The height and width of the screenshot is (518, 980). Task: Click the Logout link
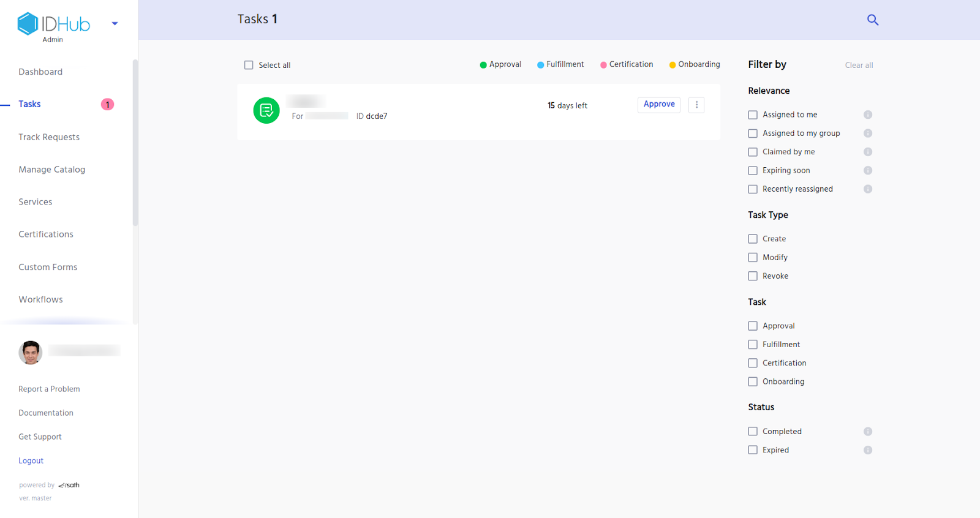(31, 461)
